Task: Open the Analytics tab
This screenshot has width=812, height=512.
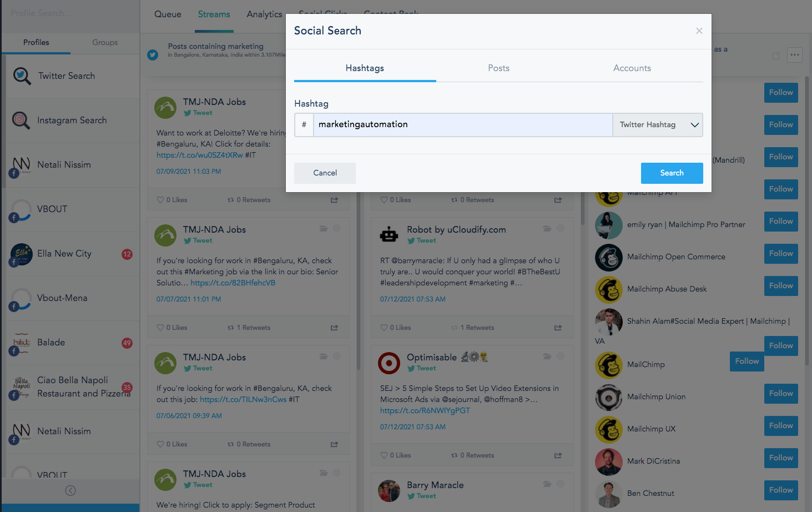Action: click(264, 14)
